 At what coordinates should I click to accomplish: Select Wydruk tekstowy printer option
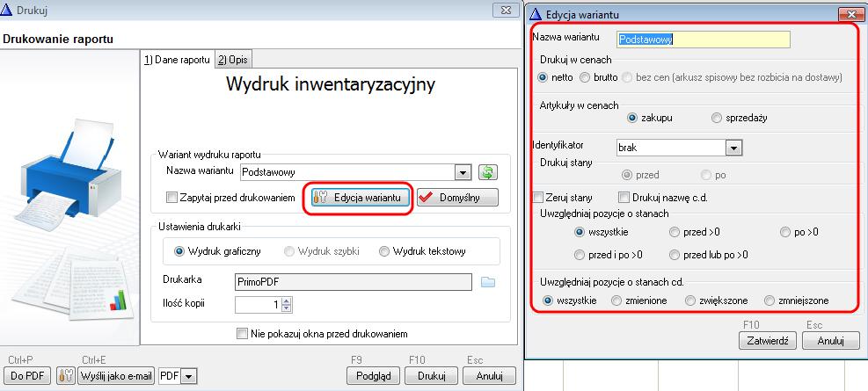tap(384, 251)
